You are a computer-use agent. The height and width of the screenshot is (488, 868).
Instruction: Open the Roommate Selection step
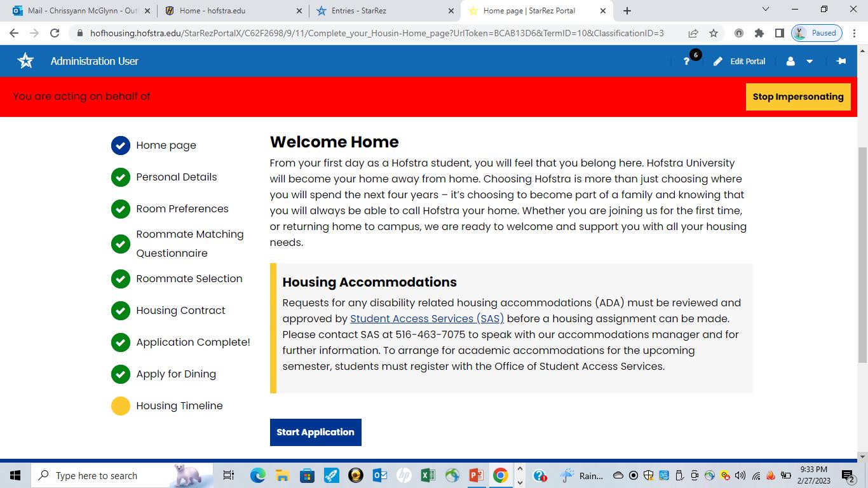(177, 279)
